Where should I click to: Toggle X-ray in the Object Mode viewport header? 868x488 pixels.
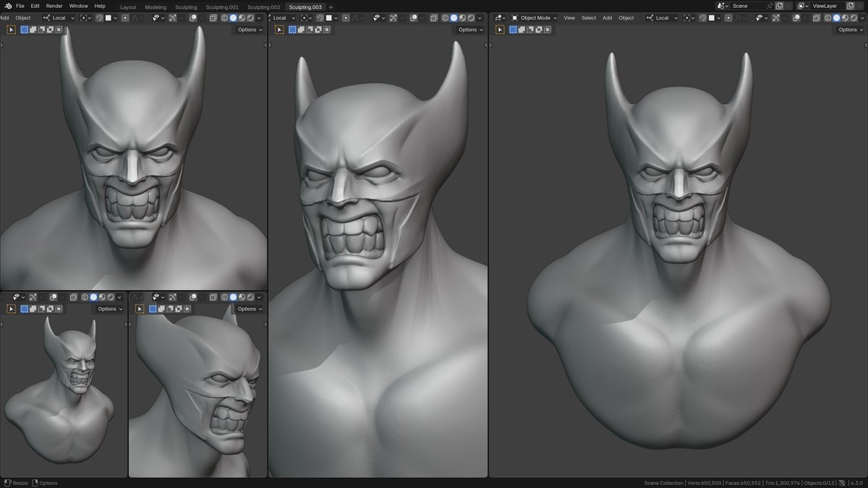[816, 18]
